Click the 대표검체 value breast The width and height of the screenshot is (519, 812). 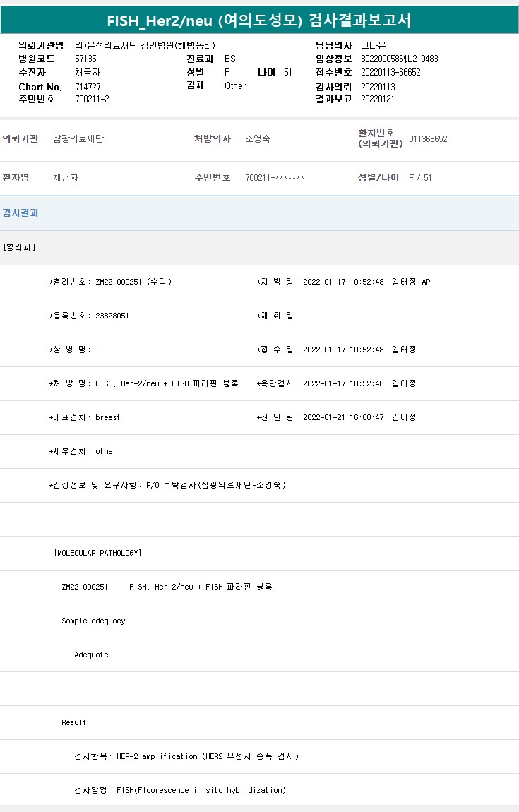[107, 417]
